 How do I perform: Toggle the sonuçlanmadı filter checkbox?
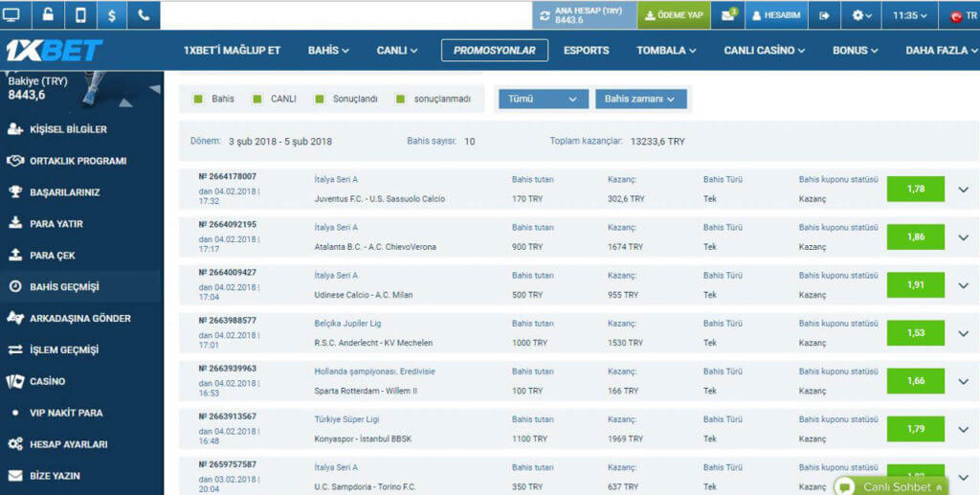click(401, 99)
